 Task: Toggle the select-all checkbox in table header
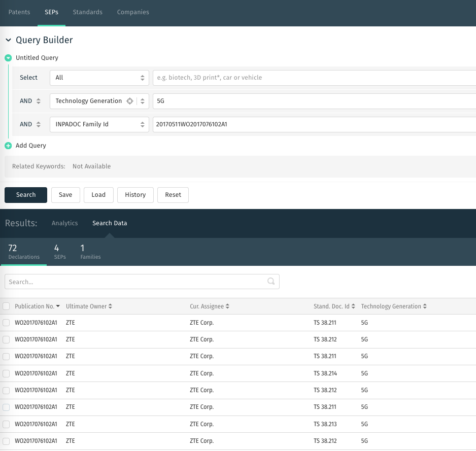click(6, 306)
